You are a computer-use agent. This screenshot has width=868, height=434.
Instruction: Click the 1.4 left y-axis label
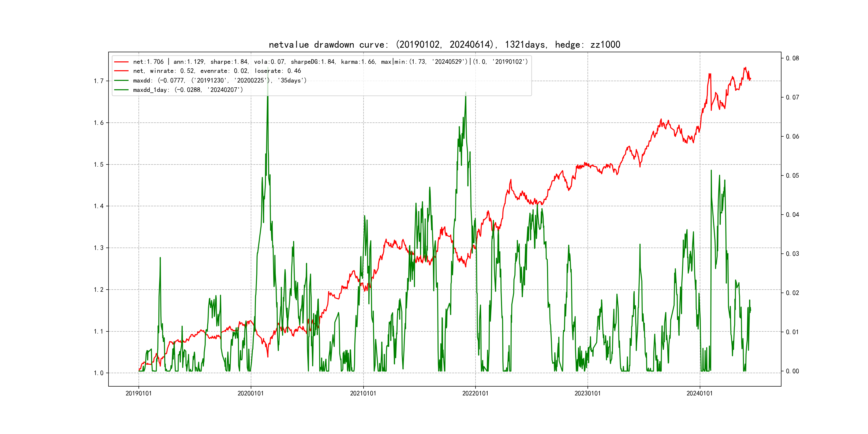click(98, 206)
